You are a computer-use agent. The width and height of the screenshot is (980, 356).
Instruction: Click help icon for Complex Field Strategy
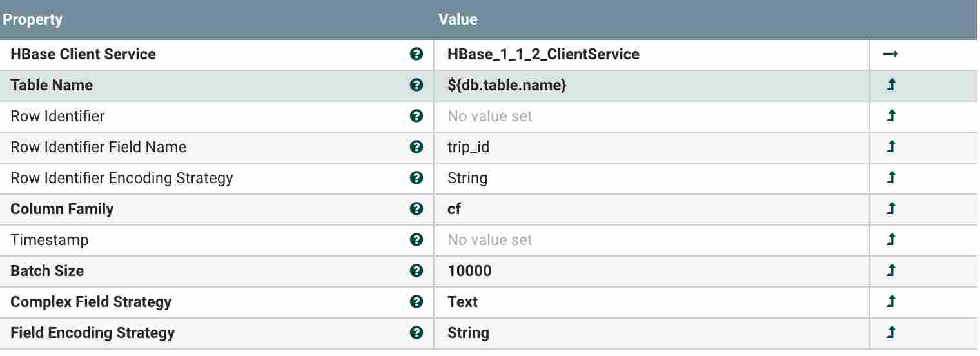tap(416, 302)
